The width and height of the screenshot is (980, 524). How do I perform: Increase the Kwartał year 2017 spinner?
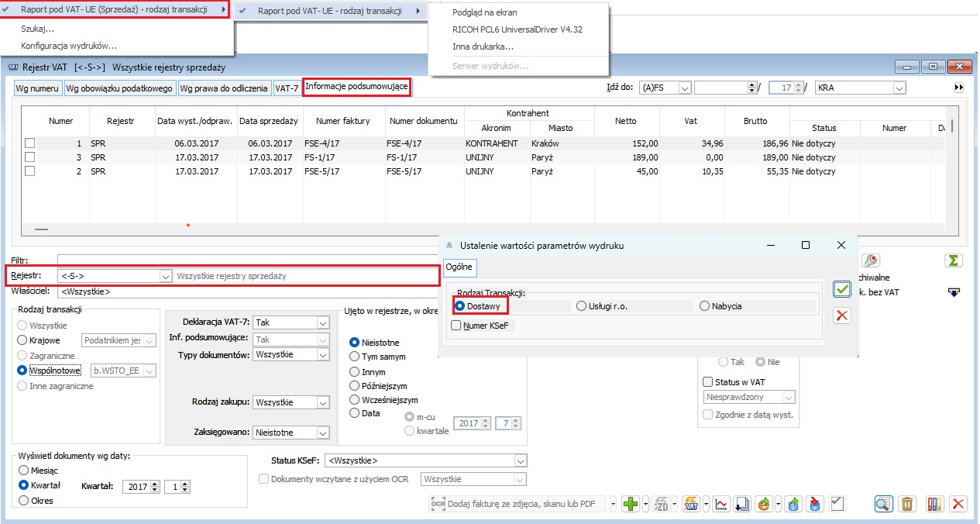[155, 484]
